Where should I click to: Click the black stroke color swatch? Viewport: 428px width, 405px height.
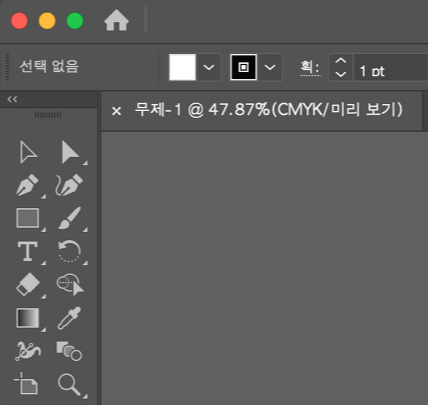244,67
